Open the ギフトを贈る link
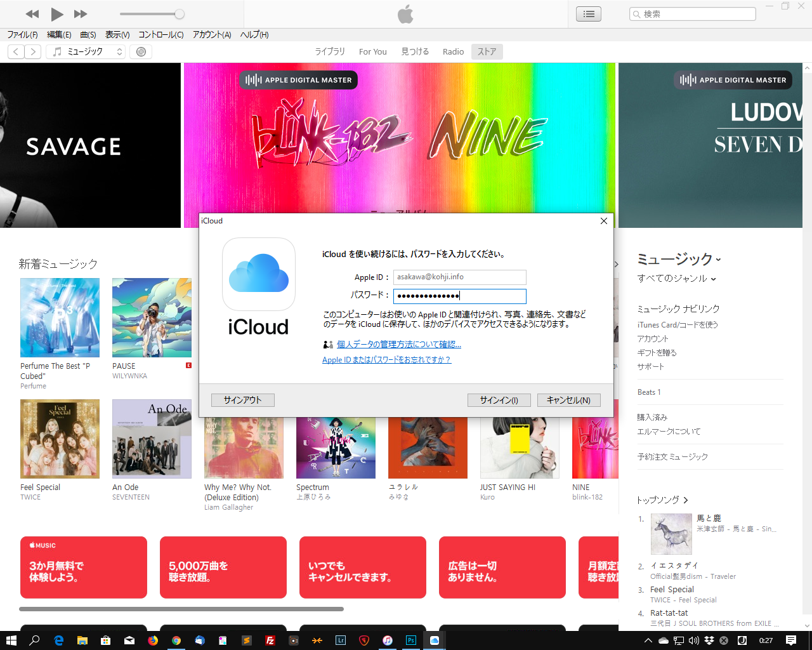The width and height of the screenshot is (812, 650). pos(657,353)
